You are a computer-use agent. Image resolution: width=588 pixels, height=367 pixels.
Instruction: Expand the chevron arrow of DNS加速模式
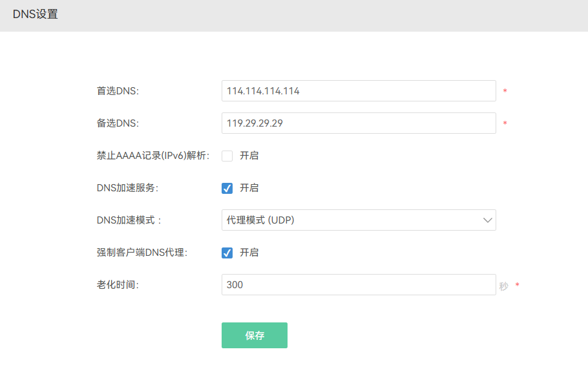(487, 220)
